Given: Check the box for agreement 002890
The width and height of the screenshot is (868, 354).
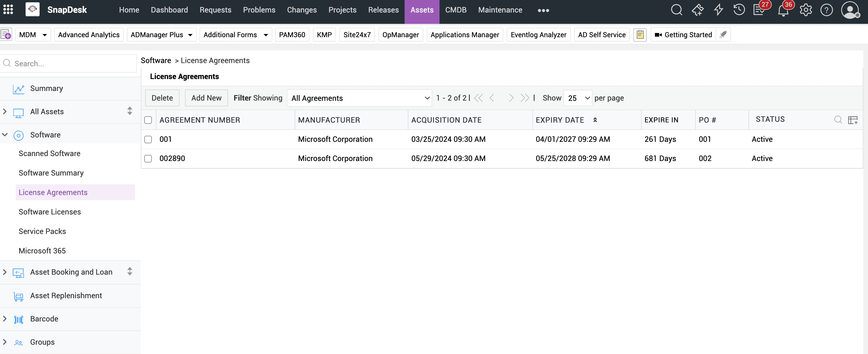Looking at the screenshot, I should [x=148, y=159].
